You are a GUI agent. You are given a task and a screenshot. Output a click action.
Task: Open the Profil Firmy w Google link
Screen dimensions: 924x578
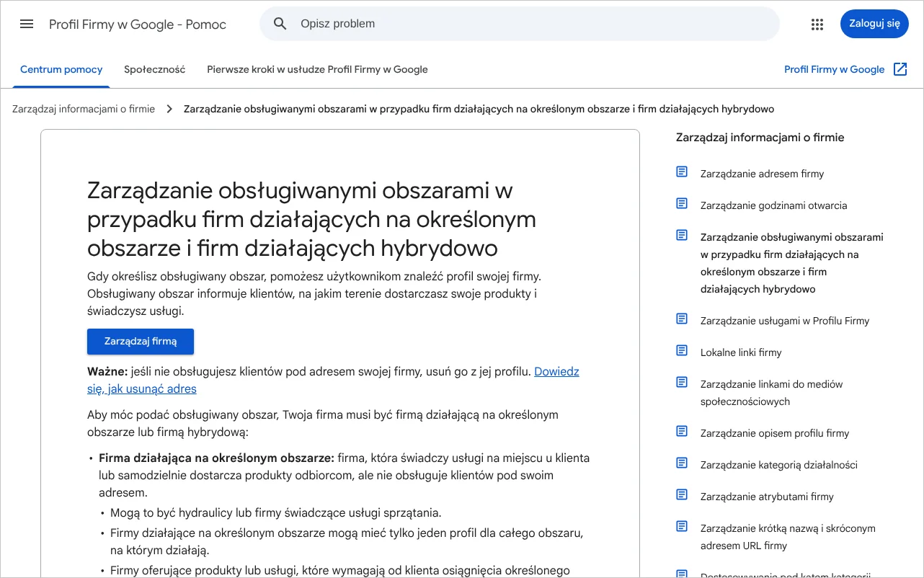click(835, 69)
